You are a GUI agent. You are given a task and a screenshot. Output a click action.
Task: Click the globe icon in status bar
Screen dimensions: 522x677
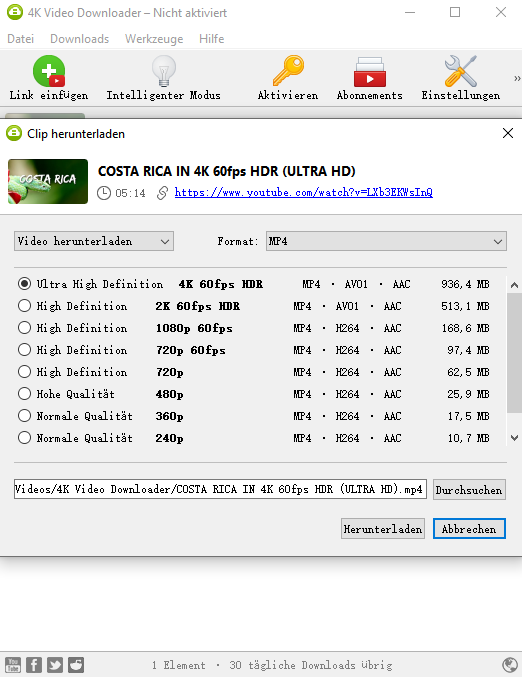[x=510, y=665]
